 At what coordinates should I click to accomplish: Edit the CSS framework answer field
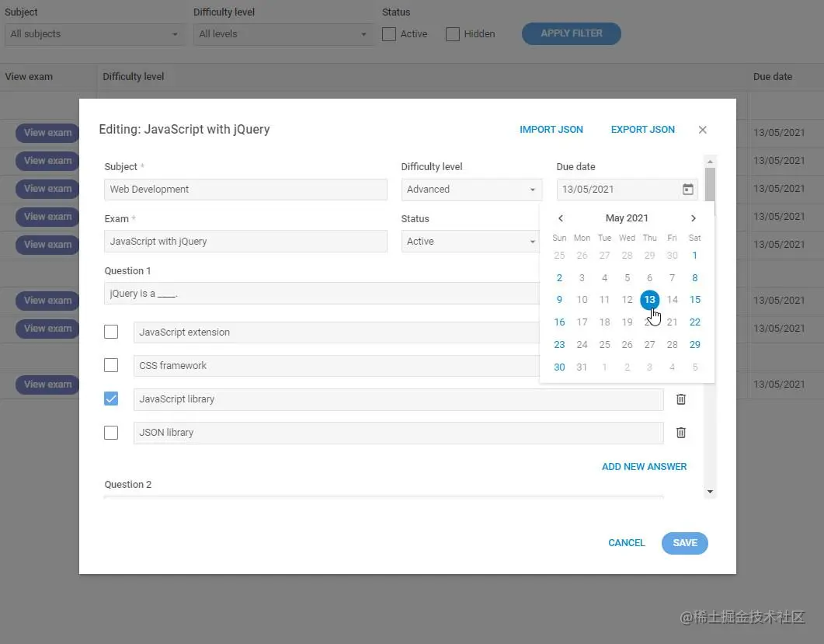pyautogui.click(x=336, y=365)
